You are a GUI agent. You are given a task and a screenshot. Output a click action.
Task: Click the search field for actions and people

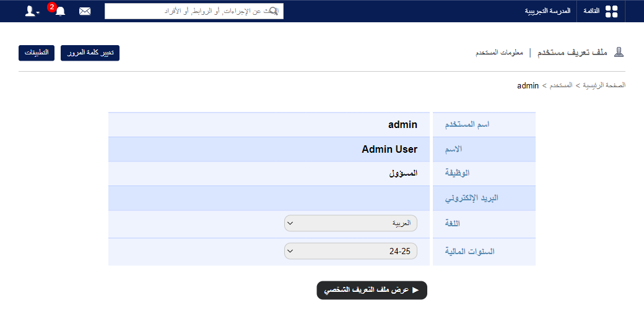(x=194, y=11)
